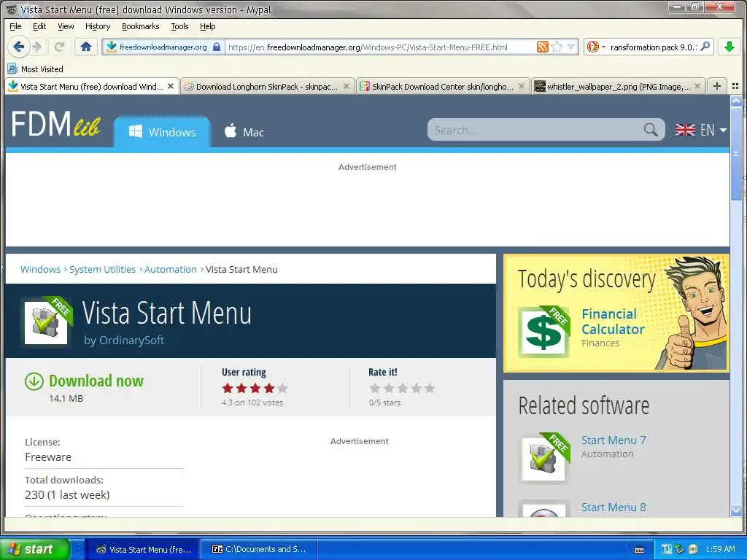Activate the C:\Documents and S... taskbar item

pos(259,549)
